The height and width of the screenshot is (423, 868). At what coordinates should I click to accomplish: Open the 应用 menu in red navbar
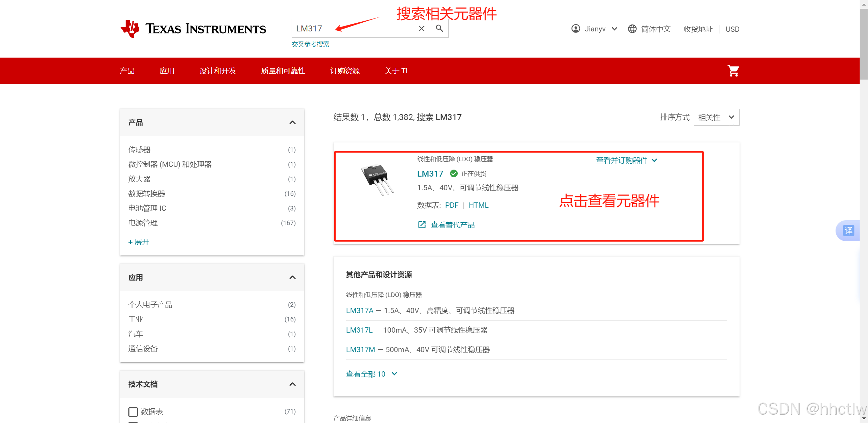point(167,71)
